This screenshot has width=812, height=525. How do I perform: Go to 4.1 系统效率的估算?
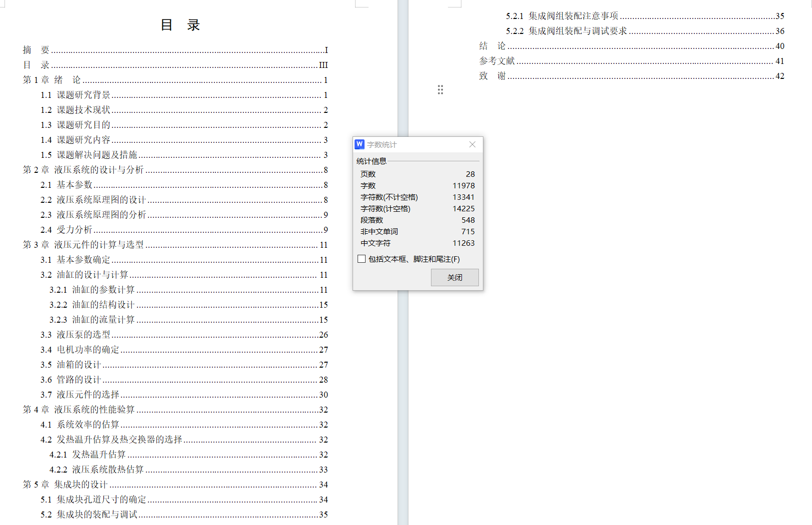tap(184, 425)
